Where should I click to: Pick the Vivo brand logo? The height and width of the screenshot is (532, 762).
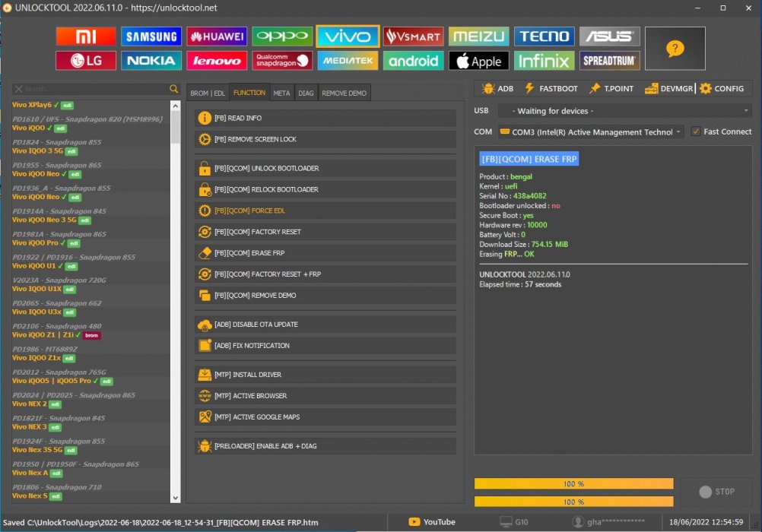348,36
